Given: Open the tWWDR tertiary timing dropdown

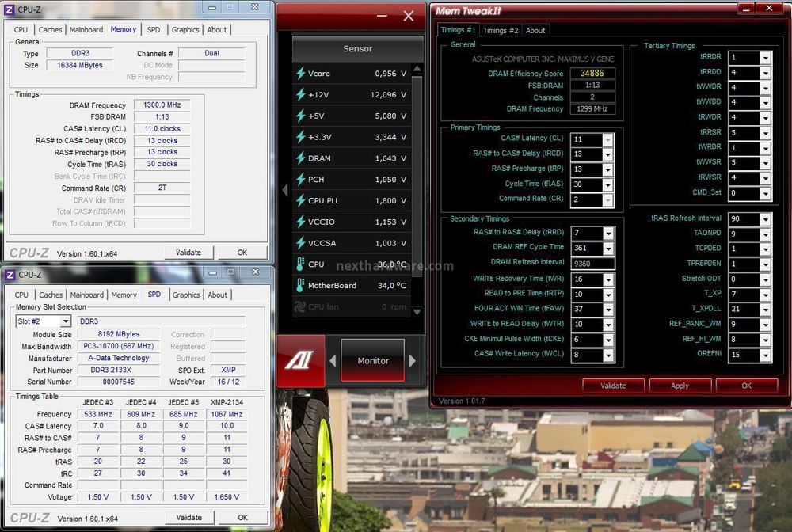Looking at the screenshot, I should pos(766,88).
